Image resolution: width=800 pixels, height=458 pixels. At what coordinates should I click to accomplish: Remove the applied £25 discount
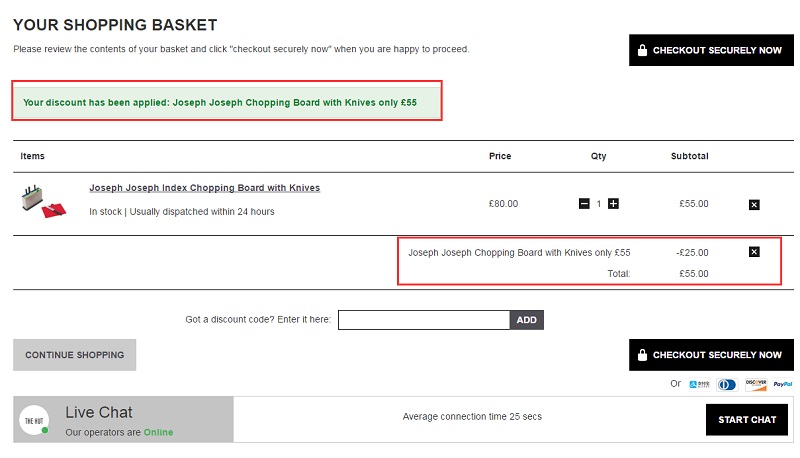tap(754, 251)
